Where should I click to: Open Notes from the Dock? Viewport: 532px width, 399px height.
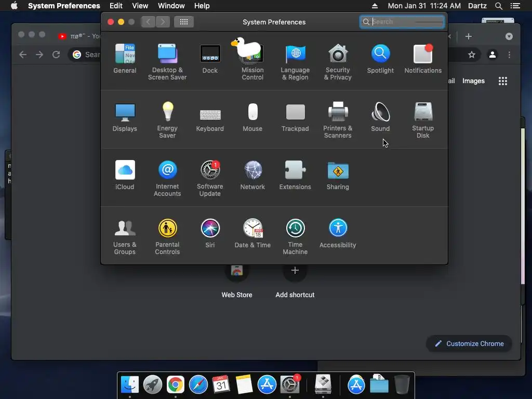click(x=244, y=384)
